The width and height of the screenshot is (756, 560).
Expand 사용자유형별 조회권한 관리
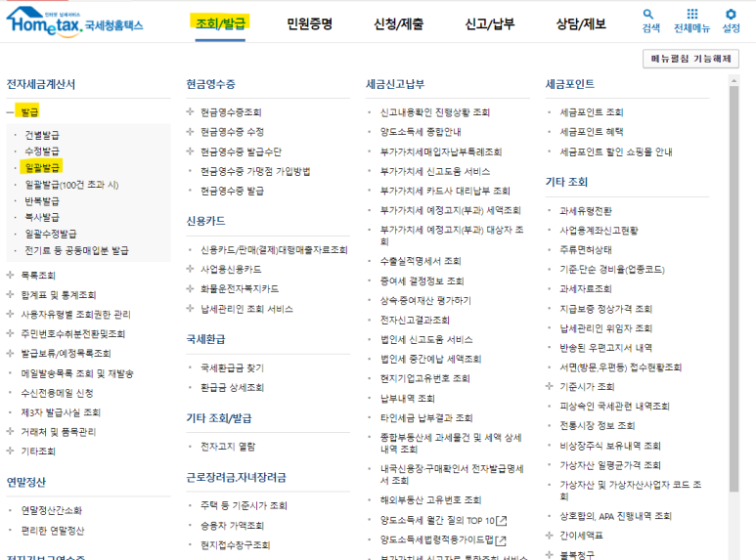tap(10, 315)
